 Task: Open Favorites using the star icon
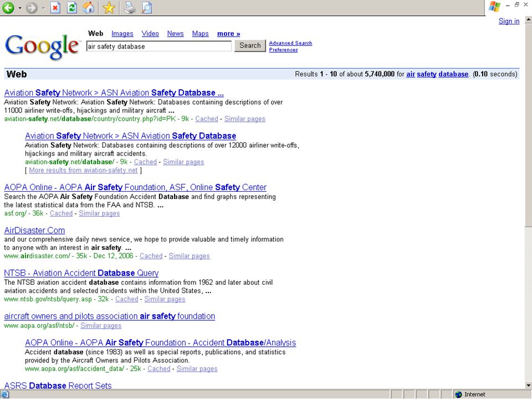(109, 7)
